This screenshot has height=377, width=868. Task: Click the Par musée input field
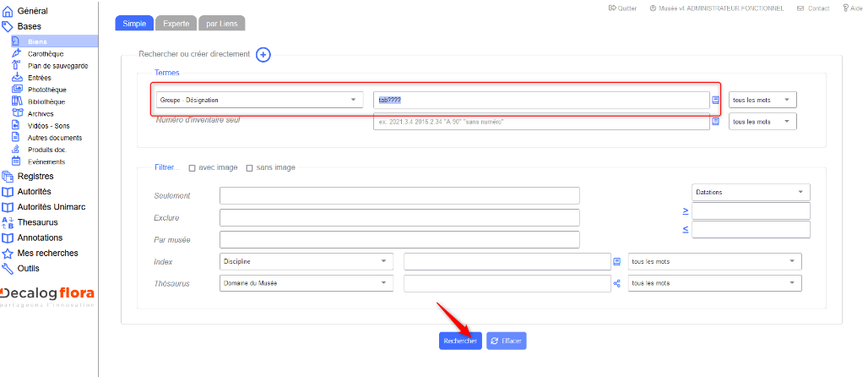399,239
